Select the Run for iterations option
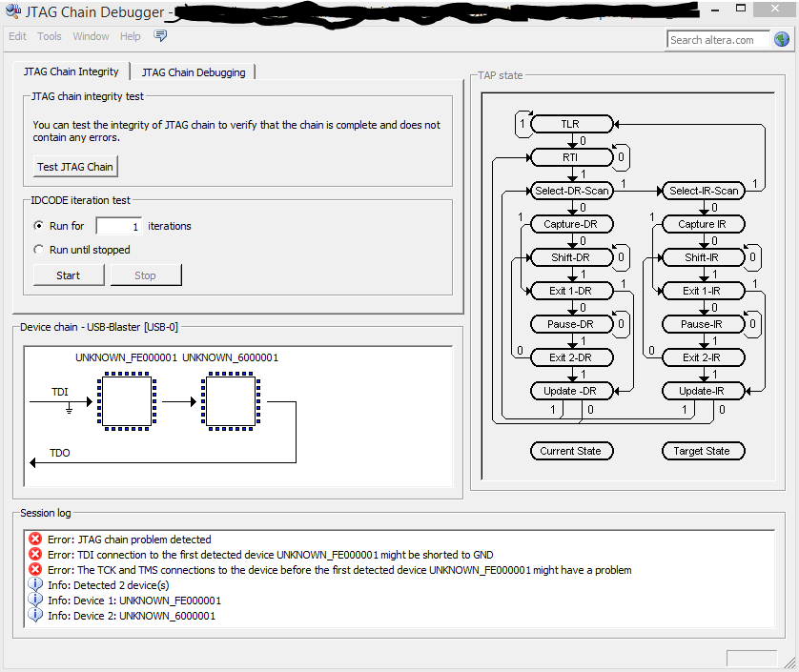 tap(38, 226)
